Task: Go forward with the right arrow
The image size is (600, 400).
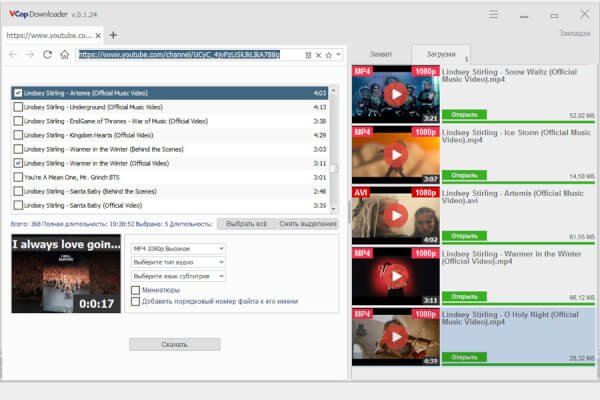Action: [x=29, y=55]
